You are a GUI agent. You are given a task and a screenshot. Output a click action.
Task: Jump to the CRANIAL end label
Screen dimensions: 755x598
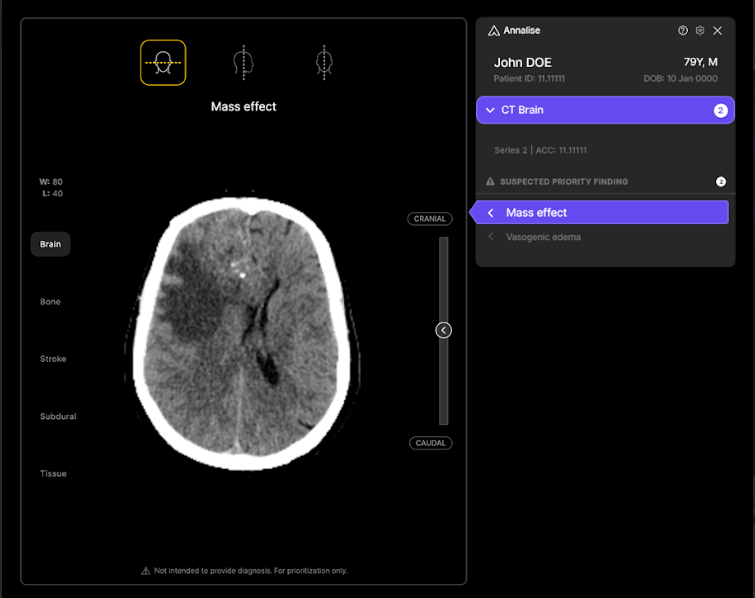429,219
